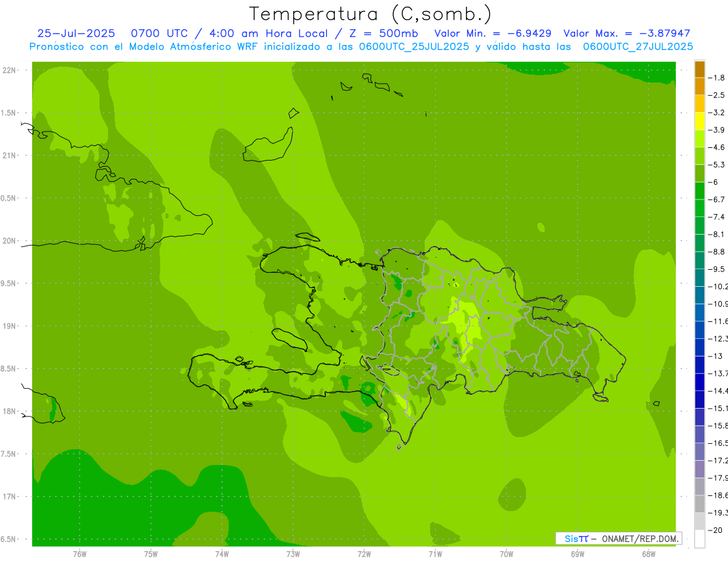728x562 pixels.
Task: Click the '73W' longitude label
Action: [293, 554]
